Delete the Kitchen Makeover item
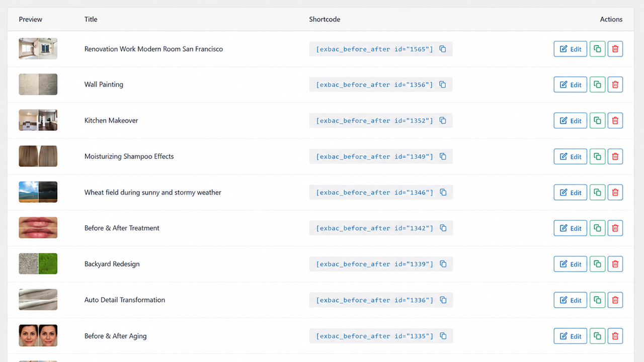644x362 pixels. point(615,121)
